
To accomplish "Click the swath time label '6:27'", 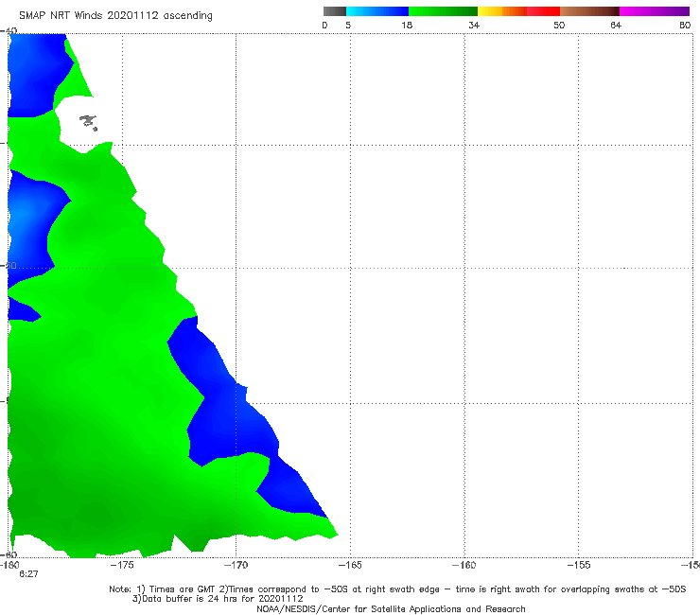I will pyautogui.click(x=28, y=574).
